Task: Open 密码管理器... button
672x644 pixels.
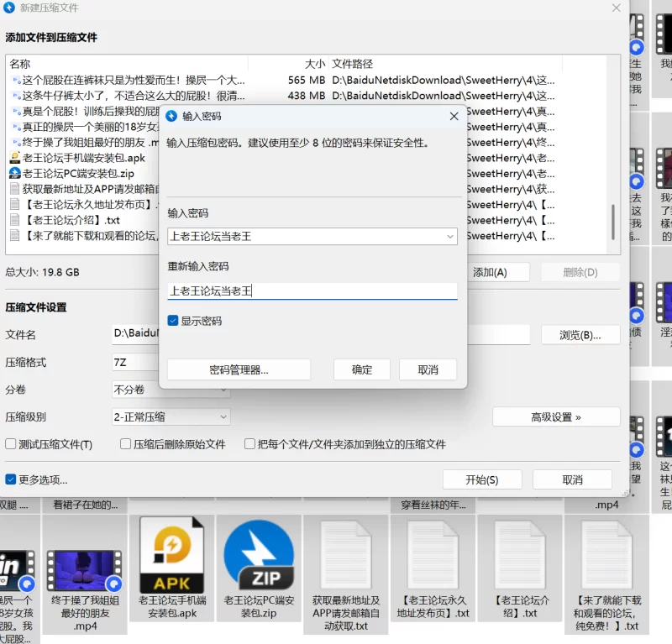Action: click(x=239, y=369)
